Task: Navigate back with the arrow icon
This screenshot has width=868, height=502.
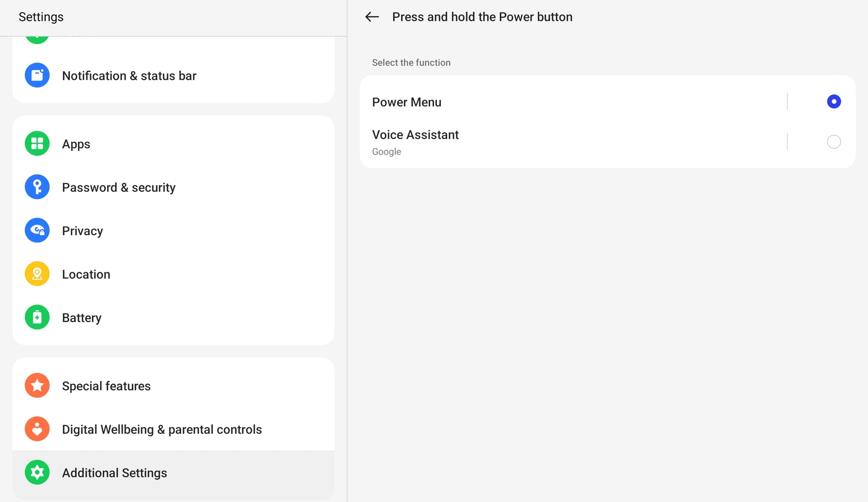Action: pyautogui.click(x=372, y=17)
